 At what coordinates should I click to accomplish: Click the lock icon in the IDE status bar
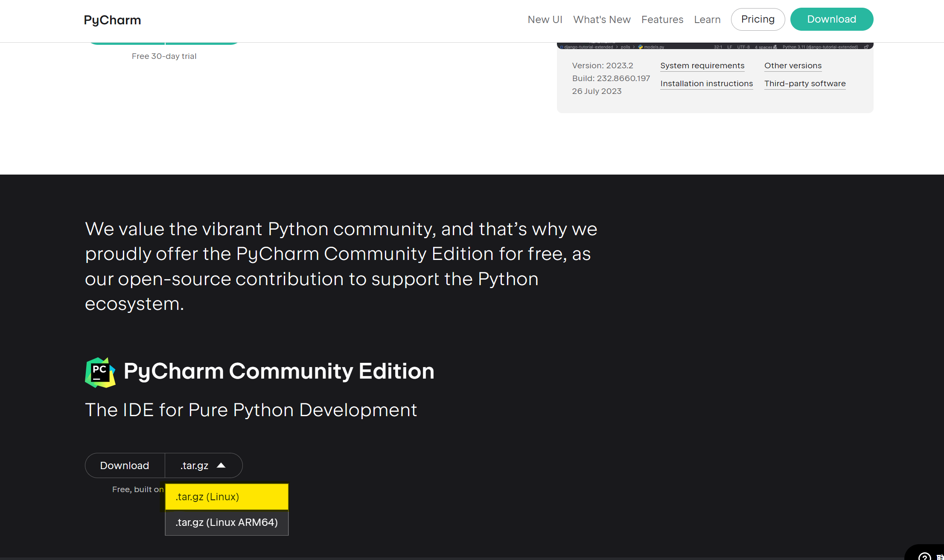pos(867,47)
